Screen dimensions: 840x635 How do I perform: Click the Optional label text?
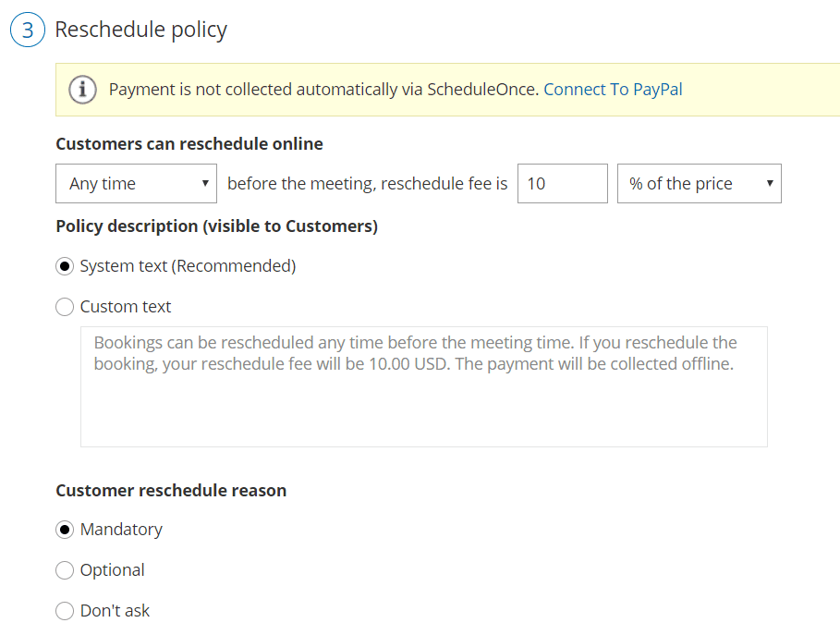[x=113, y=570]
